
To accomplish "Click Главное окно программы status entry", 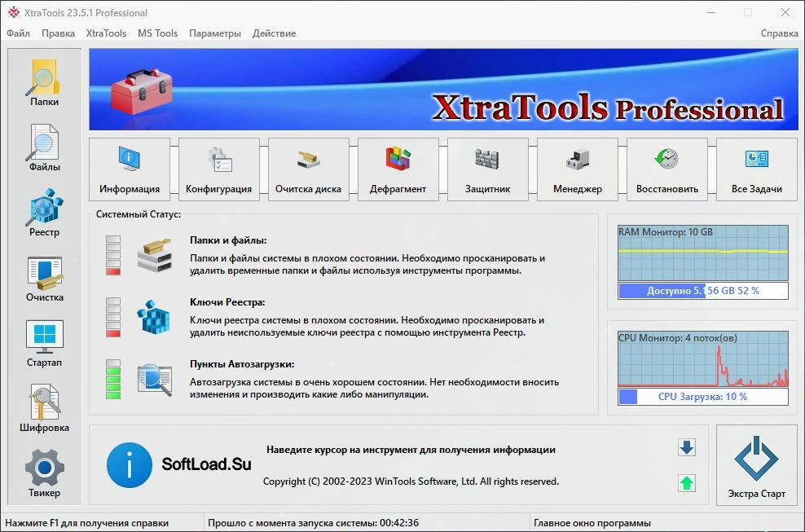I will [x=592, y=523].
